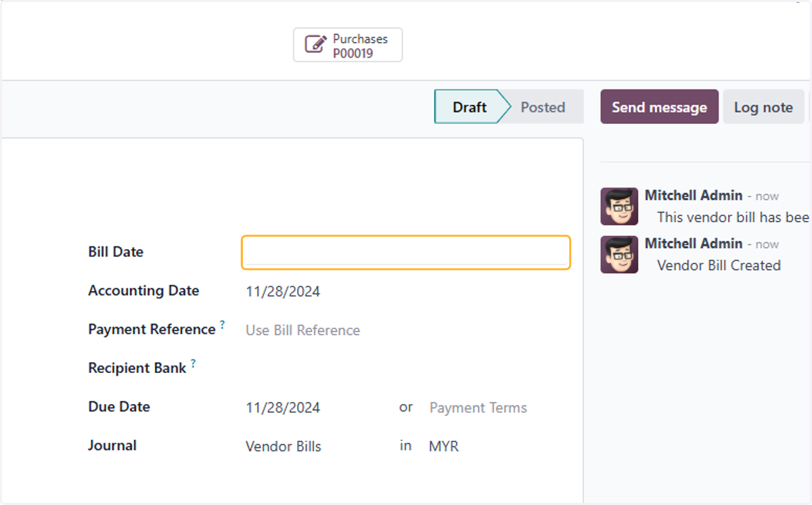Click the Payment Reference field placeholder

pos(302,330)
